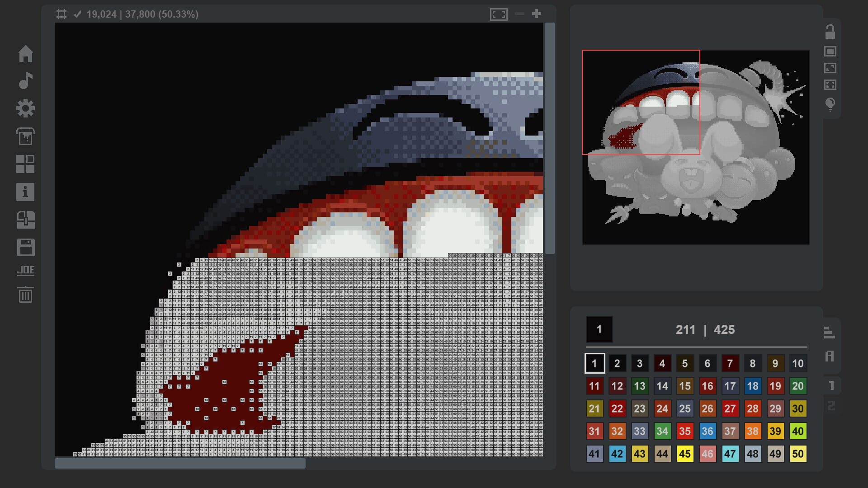The width and height of the screenshot is (868, 488).
Task: Open the music settings with the note icon
Action: pos(26,81)
